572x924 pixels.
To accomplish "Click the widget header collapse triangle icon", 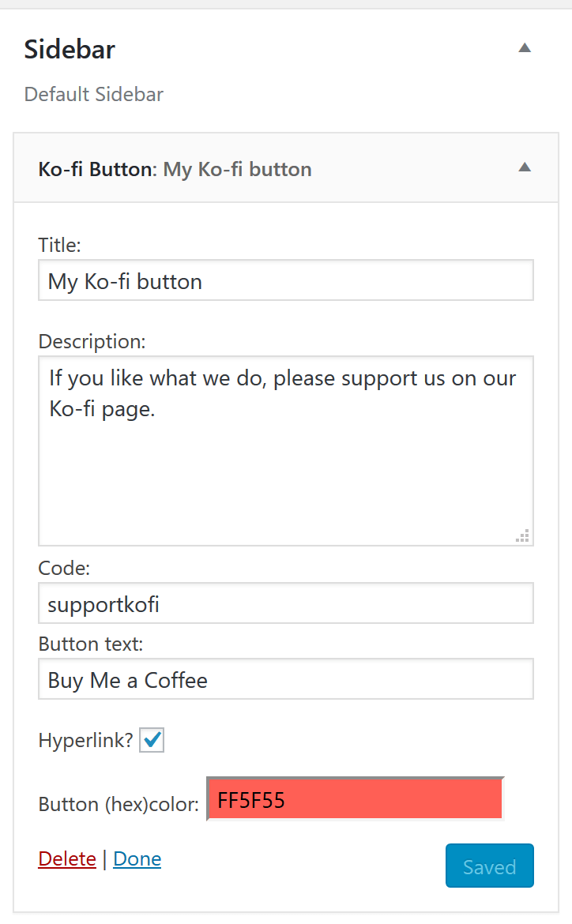I will pyautogui.click(x=524, y=168).
